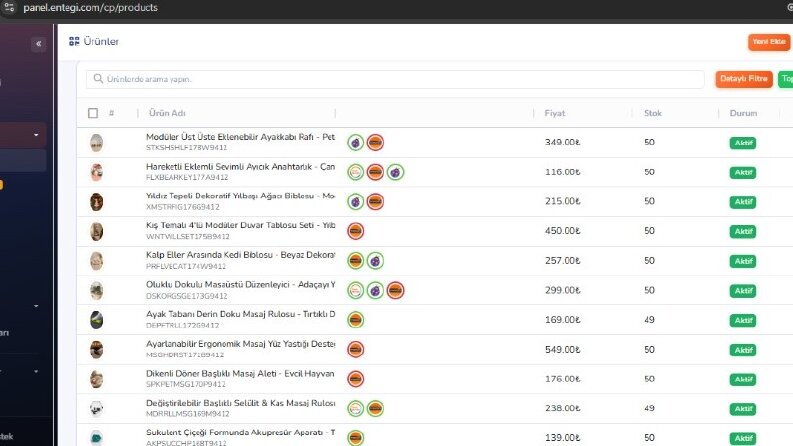
Task: Expand the lower sidebar section arrow
Action: 36,371
